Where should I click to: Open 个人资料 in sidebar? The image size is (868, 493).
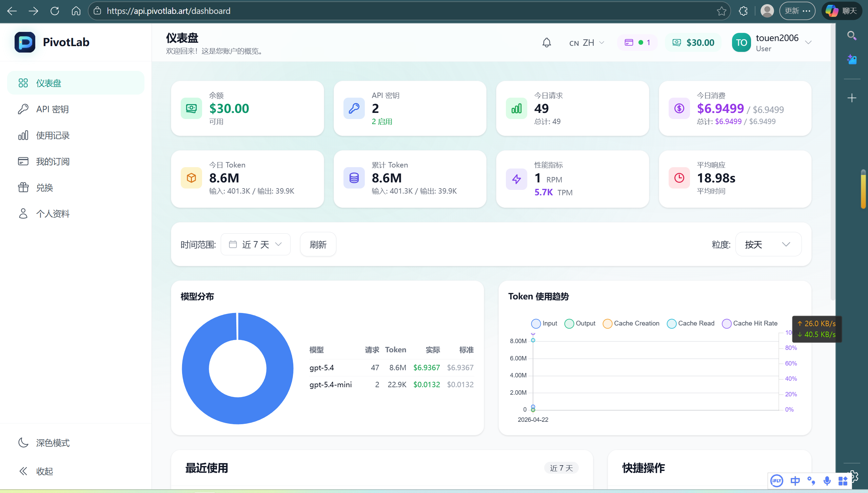click(x=76, y=214)
